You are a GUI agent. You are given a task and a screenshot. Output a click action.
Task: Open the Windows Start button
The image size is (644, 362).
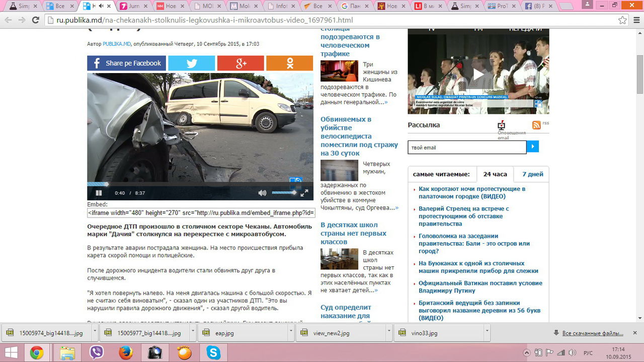(10, 352)
